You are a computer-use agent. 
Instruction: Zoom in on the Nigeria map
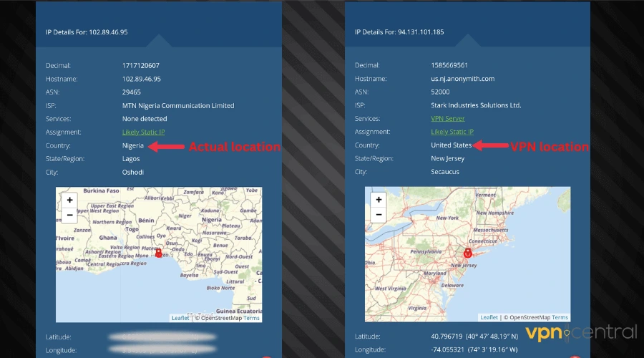tap(70, 200)
